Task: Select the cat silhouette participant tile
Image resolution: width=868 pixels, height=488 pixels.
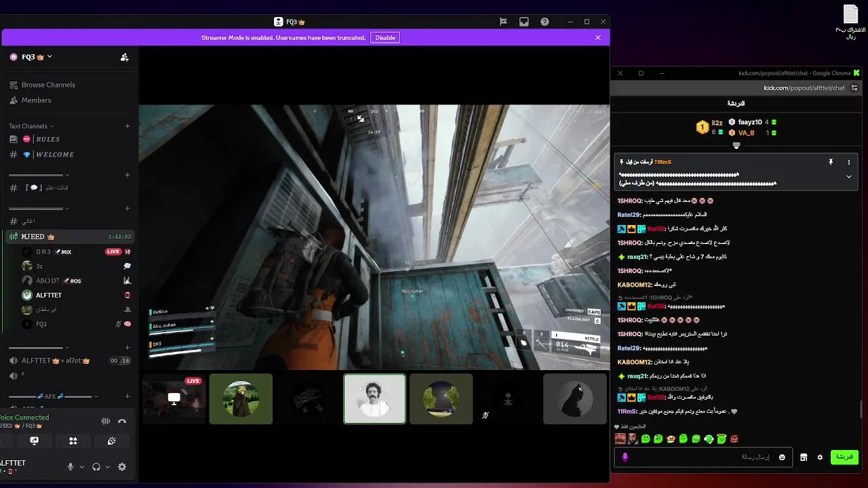Action: [574, 399]
